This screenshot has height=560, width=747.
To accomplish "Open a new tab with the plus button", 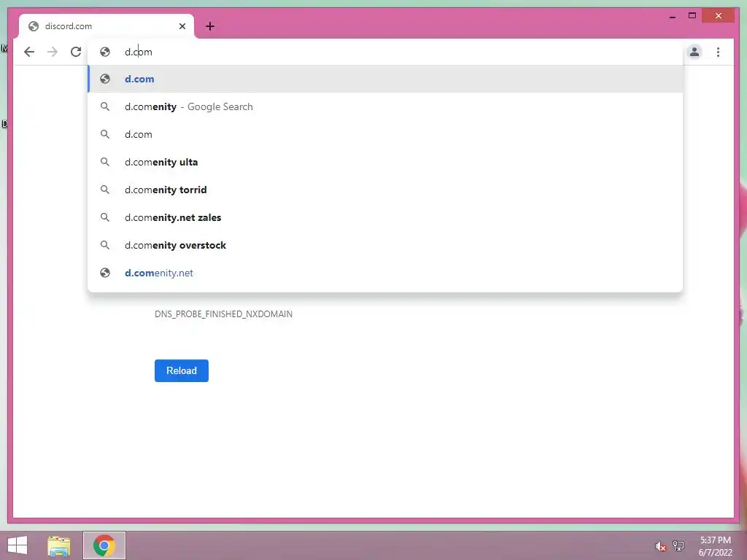I will tap(210, 26).
